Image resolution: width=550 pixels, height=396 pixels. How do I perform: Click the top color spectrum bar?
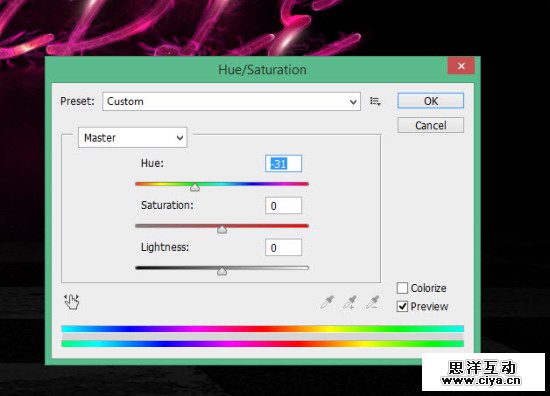click(x=262, y=329)
